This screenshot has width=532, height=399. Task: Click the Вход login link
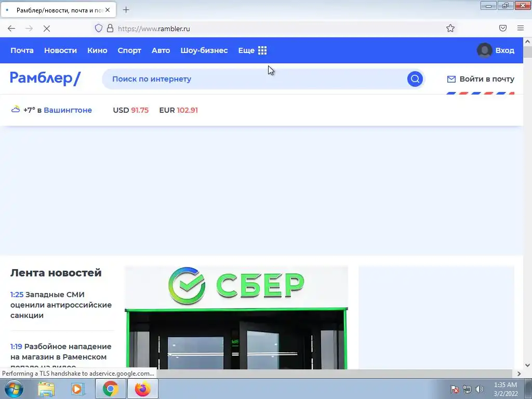504,50
